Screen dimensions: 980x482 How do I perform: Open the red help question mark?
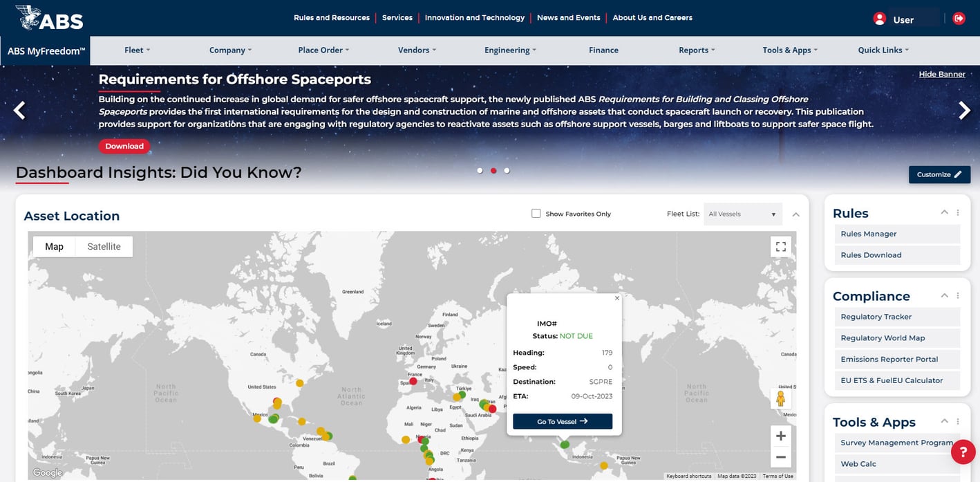point(963,452)
